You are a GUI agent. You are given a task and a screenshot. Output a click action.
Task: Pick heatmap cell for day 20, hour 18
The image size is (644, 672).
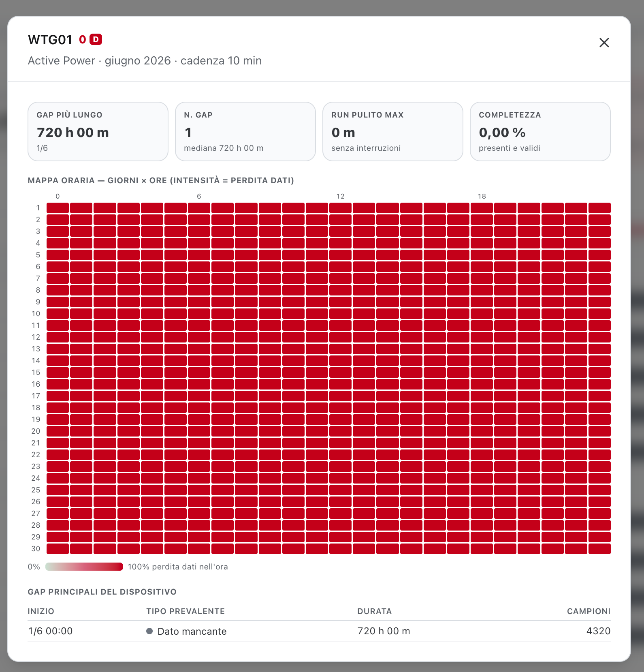[x=482, y=431]
